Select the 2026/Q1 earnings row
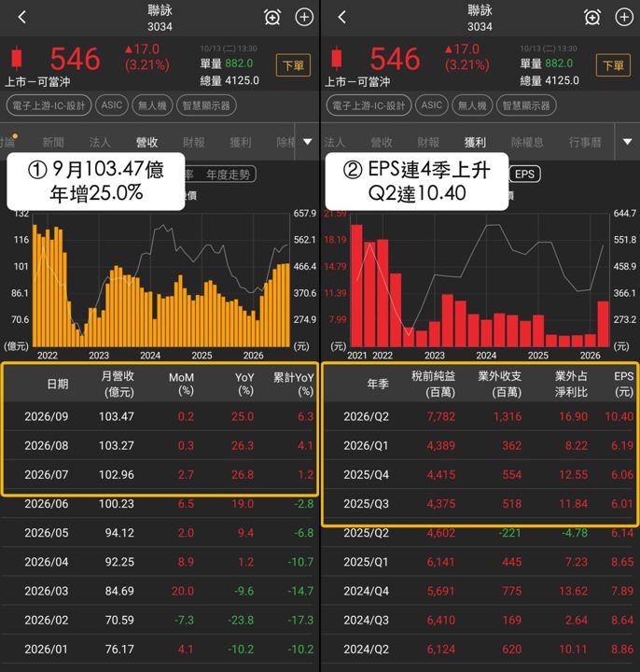 click(480, 445)
